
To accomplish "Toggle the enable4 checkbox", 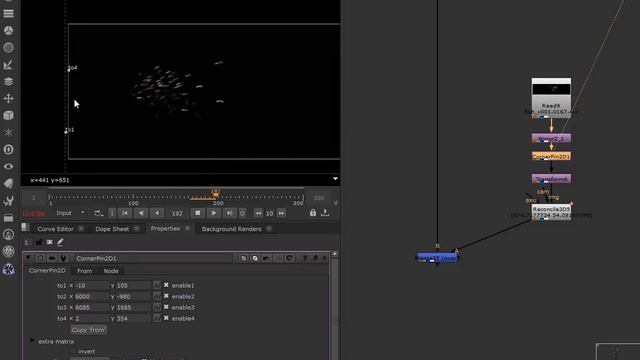I will [166, 318].
